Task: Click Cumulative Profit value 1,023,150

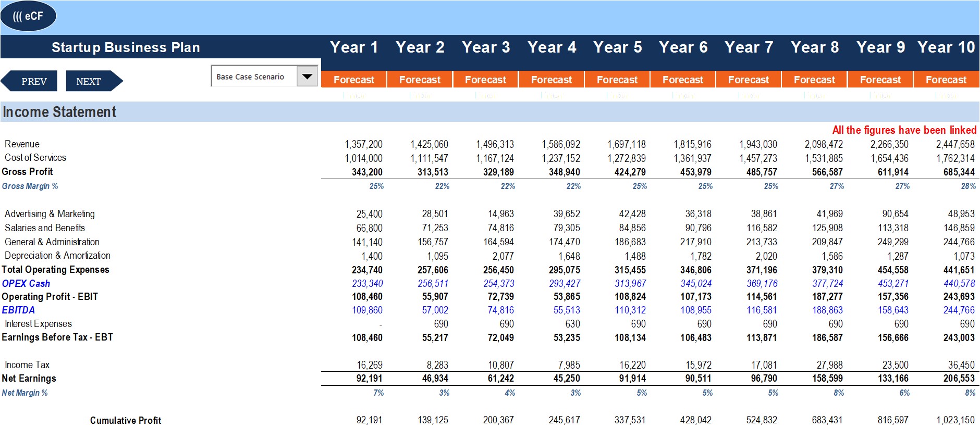Action: coord(955,420)
